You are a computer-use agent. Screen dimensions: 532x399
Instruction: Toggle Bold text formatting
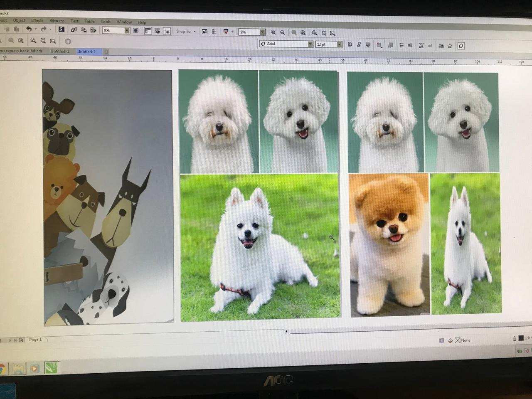click(x=350, y=44)
